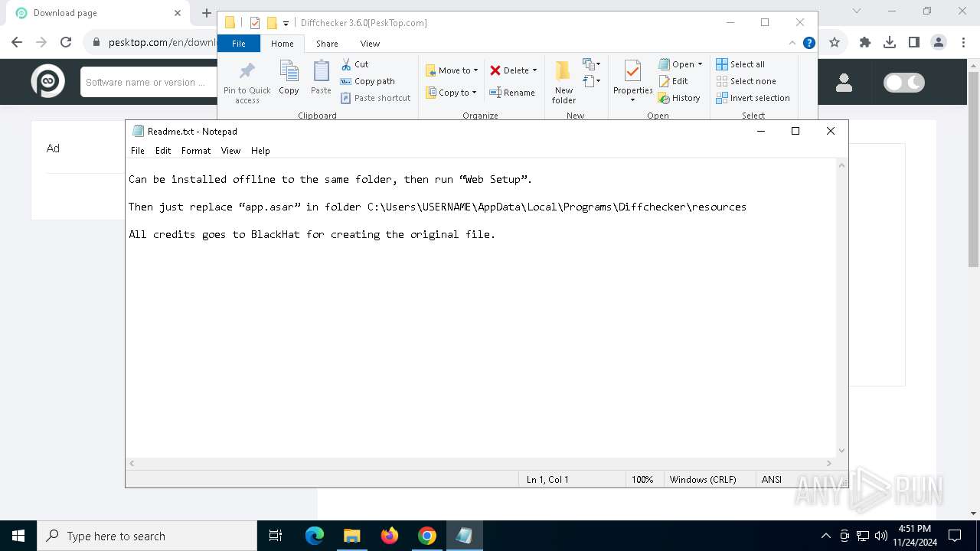Click the "Windows (CRLF)" status bar entry

[703, 479]
